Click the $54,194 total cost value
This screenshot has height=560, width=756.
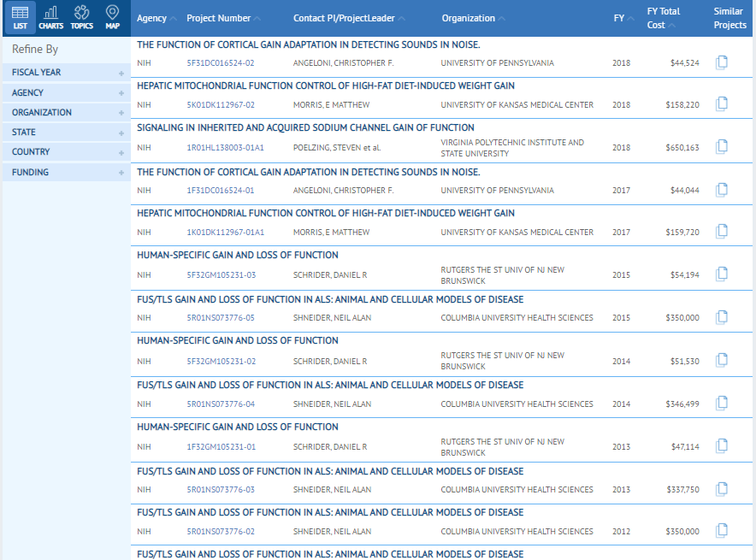(685, 275)
